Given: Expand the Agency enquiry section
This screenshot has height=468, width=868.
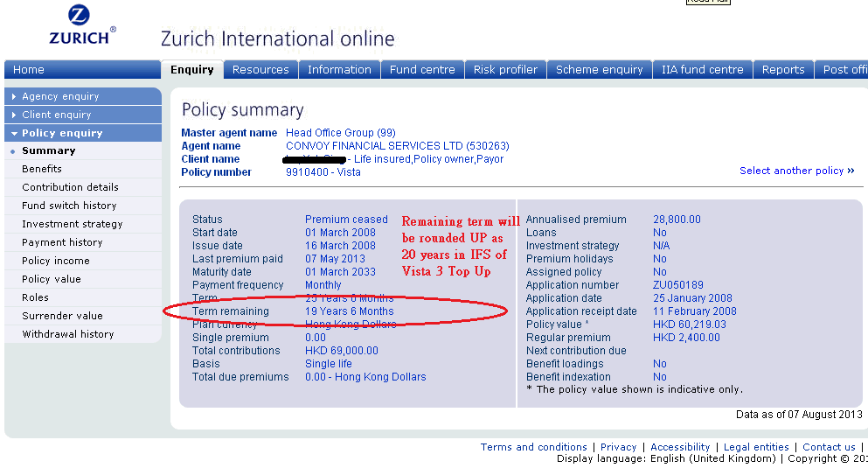Looking at the screenshot, I should (60, 96).
